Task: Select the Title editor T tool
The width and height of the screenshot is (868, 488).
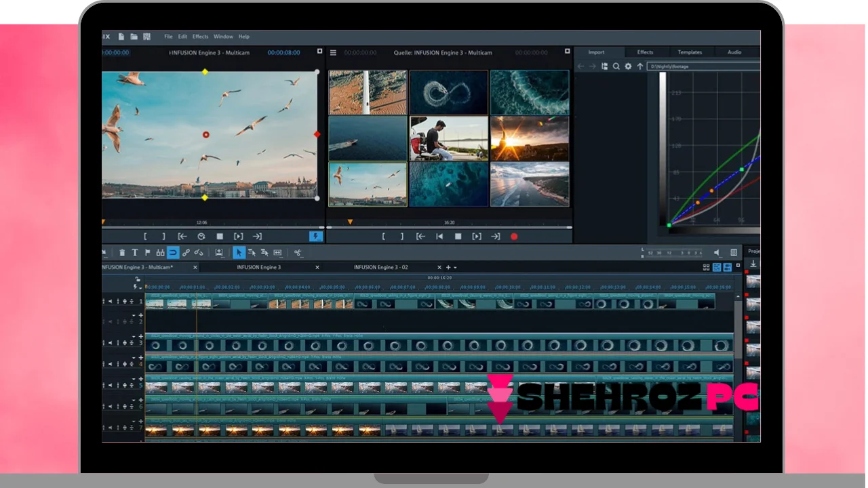Action: [134, 253]
